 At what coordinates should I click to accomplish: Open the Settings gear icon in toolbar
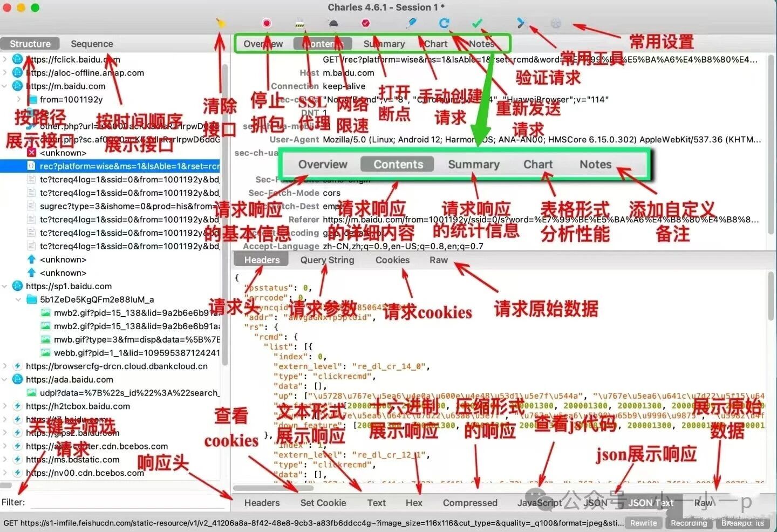tap(556, 23)
